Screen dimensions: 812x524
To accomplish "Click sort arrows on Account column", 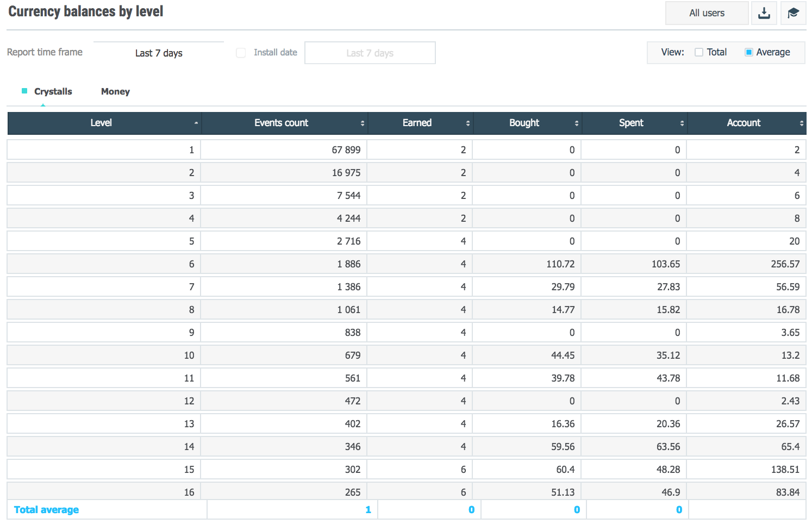I will click(x=801, y=123).
